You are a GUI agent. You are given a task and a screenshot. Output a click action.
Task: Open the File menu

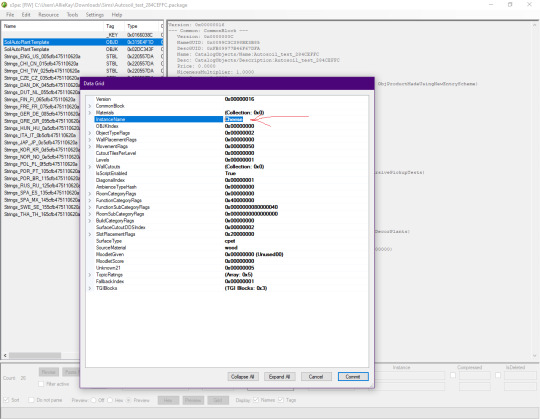(x=10, y=15)
